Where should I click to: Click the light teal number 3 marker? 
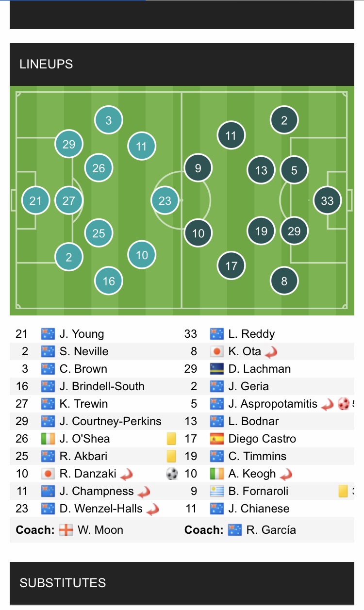pyautogui.click(x=109, y=120)
